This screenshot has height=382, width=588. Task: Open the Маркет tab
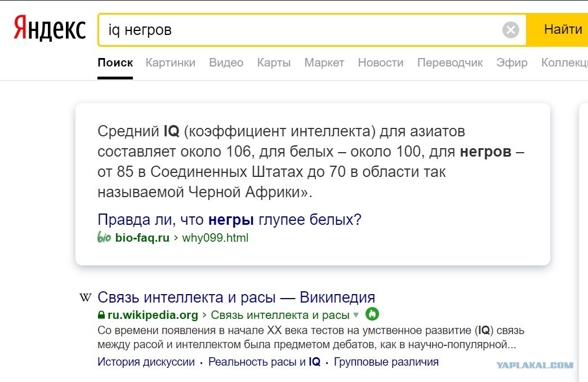pos(324,63)
